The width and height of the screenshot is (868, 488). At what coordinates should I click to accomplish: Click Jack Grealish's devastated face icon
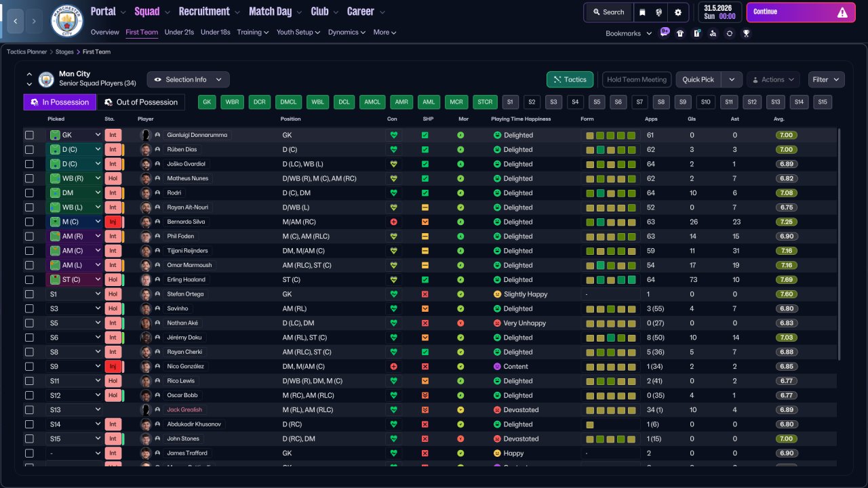coord(497,410)
